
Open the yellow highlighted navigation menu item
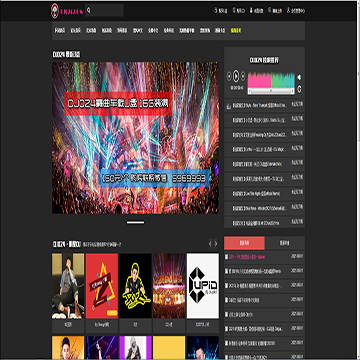click(236, 31)
